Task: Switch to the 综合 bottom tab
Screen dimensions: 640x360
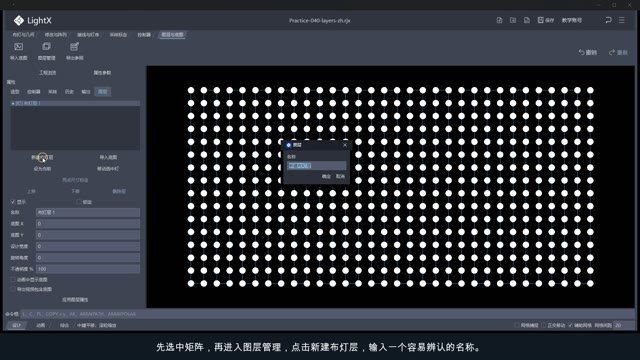Action: [x=64, y=325]
